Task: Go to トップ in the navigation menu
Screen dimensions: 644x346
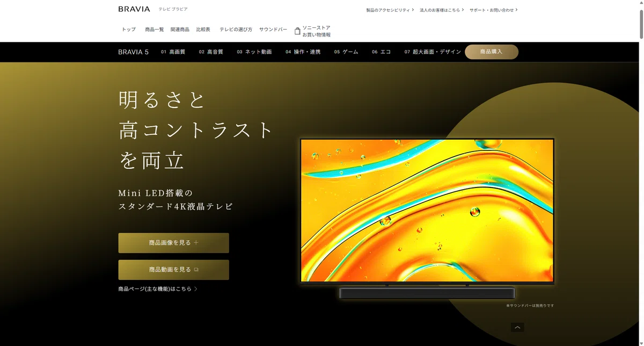Action: (129, 30)
